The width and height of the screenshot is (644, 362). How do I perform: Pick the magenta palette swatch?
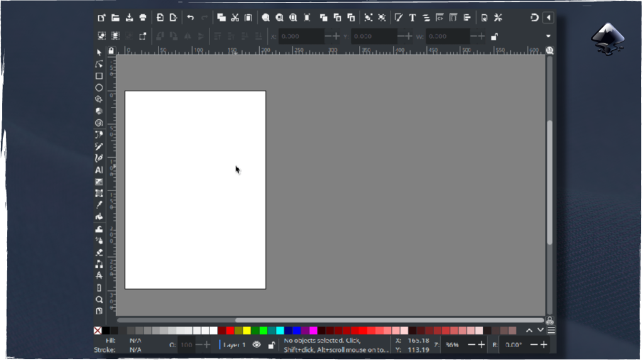pos(314,331)
